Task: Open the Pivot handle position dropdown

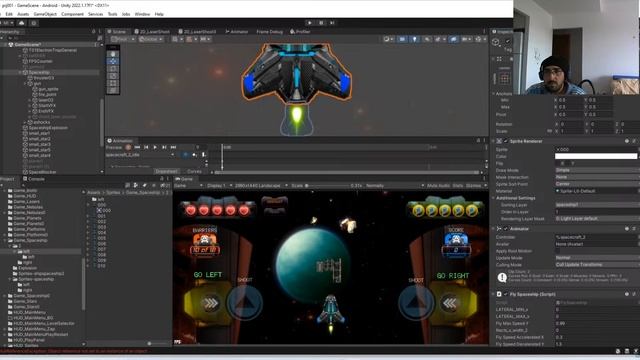Action: (122, 39)
